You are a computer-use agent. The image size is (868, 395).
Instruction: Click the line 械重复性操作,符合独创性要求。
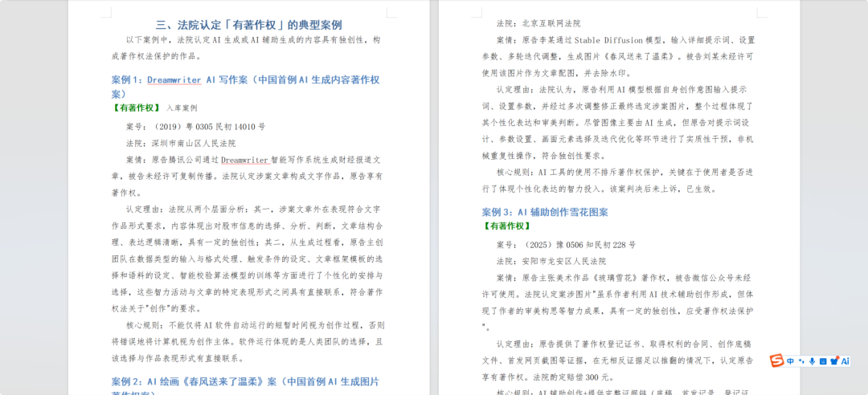[x=545, y=156]
